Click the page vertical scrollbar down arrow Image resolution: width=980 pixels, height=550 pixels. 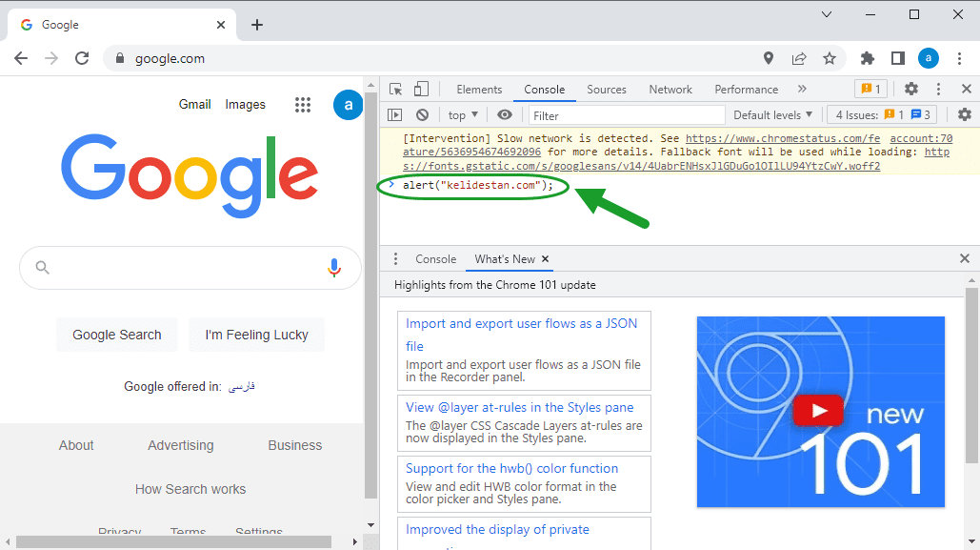click(371, 525)
